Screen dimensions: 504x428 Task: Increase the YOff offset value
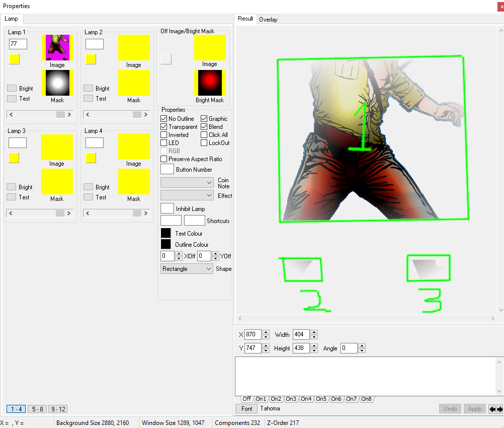tap(216, 254)
